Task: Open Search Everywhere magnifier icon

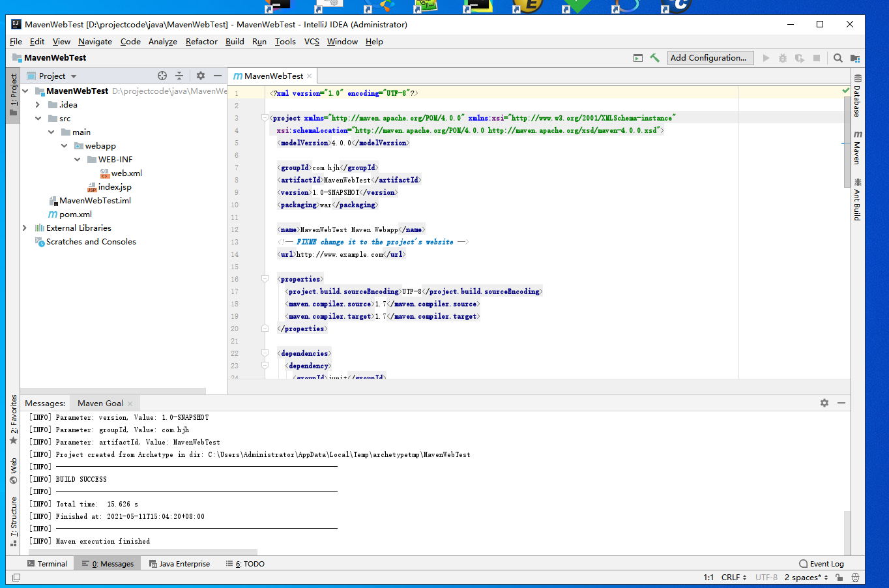Action: coord(838,58)
